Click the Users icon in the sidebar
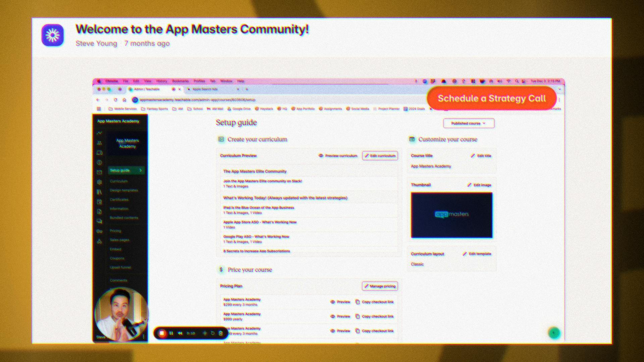 [99, 143]
